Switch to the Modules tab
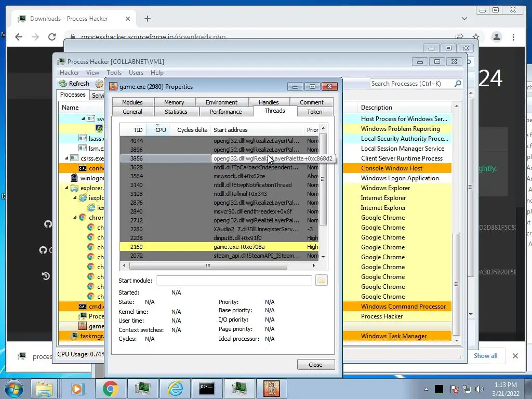Viewport: 532px width, 399px height. (x=132, y=102)
